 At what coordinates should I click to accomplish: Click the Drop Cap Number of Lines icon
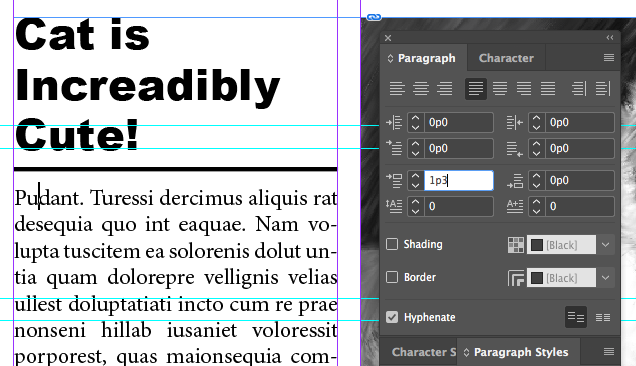point(394,206)
